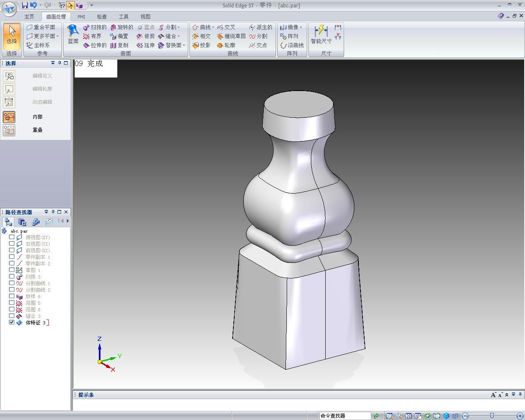Choose the 扫掠的 swept surface tool

(x=95, y=27)
